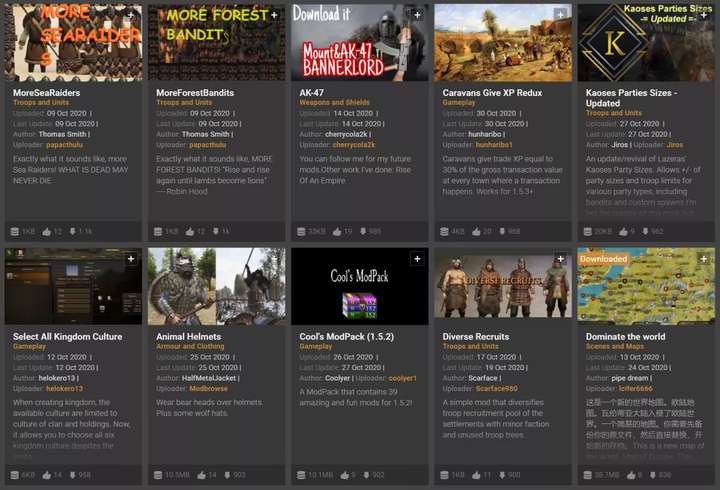Click download arrow icon on Diverse Recruits card

pyautogui.click(x=502, y=475)
